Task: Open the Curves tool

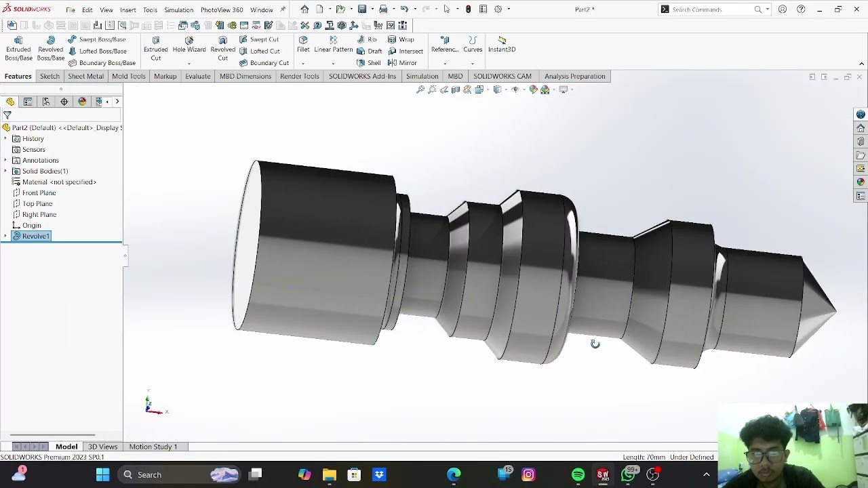Action: (x=473, y=45)
